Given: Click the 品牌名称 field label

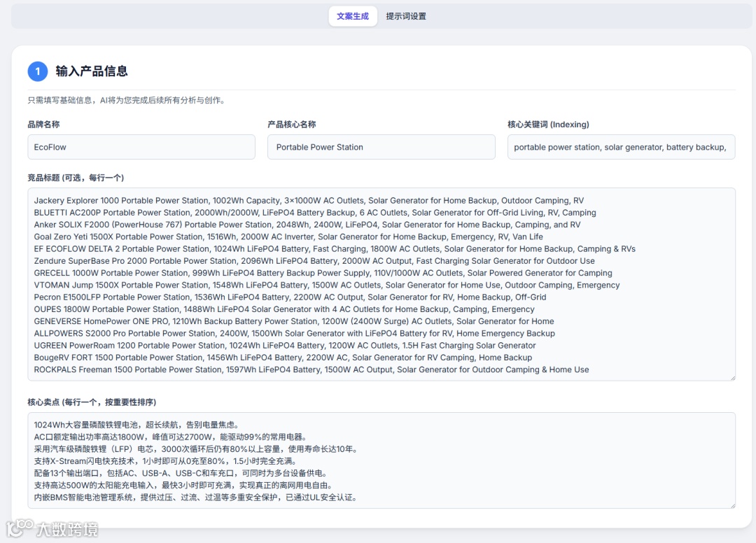Looking at the screenshot, I should pyautogui.click(x=43, y=125).
